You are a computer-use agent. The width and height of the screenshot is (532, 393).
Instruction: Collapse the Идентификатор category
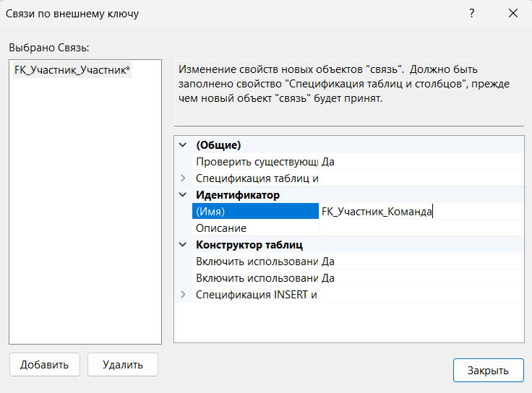point(183,195)
